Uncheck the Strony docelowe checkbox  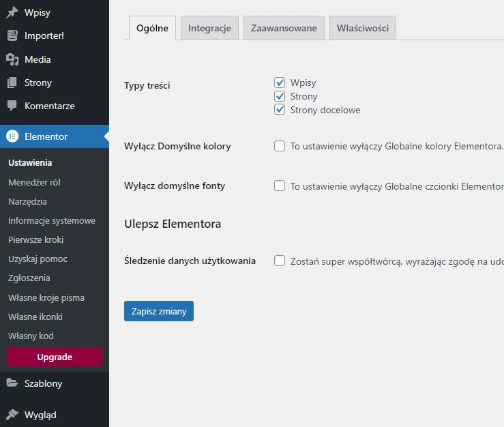(280, 110)
